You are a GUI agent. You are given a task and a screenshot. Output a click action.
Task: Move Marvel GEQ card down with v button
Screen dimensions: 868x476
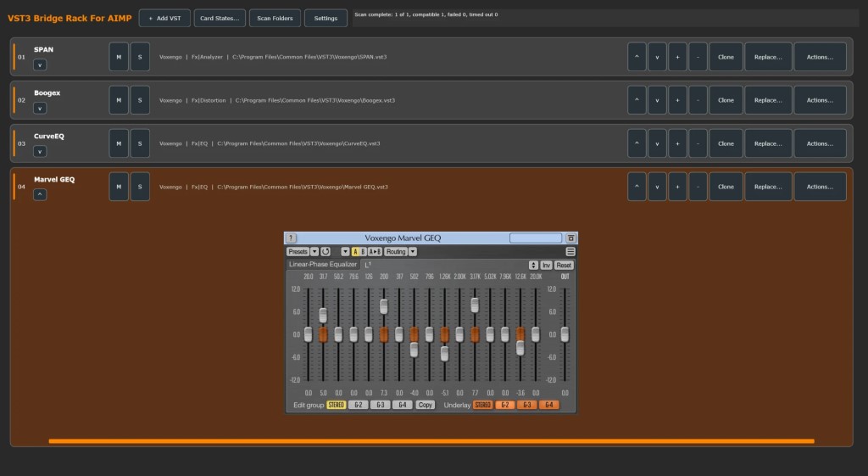click(657, 187)
